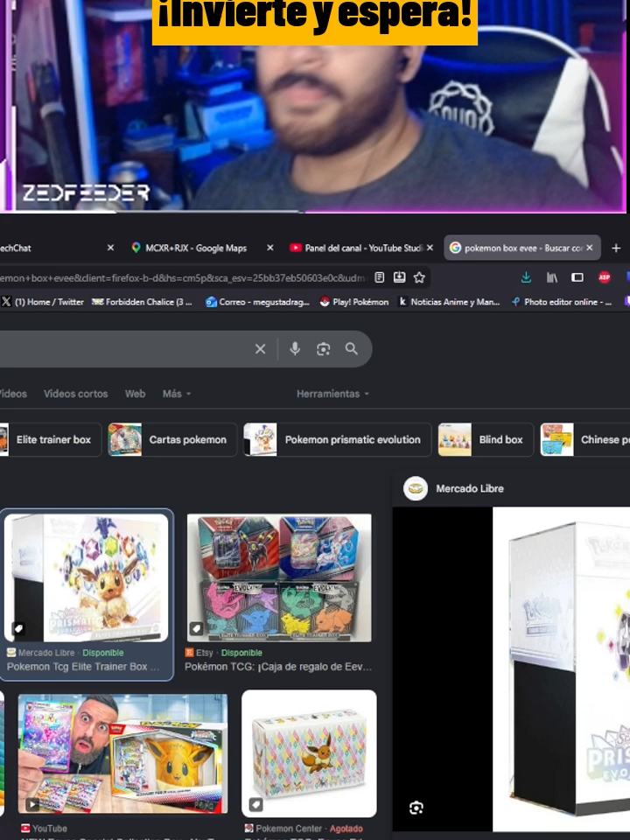The width and height of the screenshot is (630, 840).
Task: Click the Firefox address bar URL
Action: tap(182, 277)
